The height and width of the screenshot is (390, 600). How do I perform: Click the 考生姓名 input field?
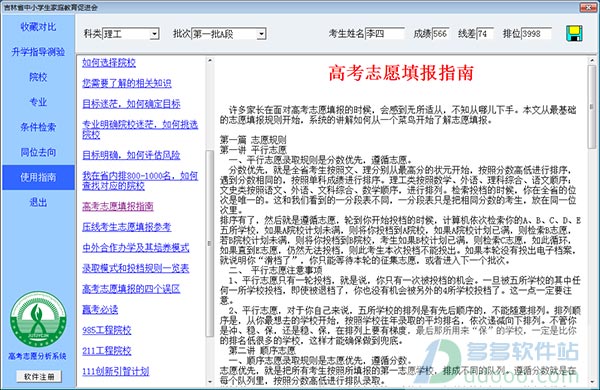385,34
